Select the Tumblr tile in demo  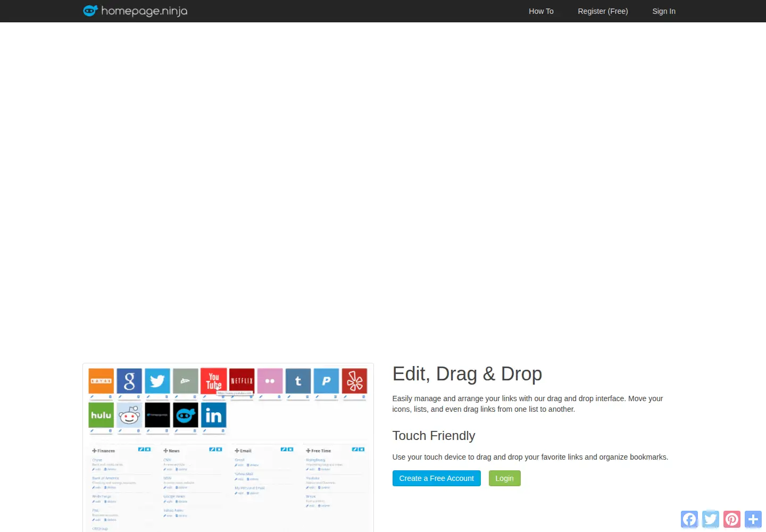pyautogui.click(x=298, y=381)
